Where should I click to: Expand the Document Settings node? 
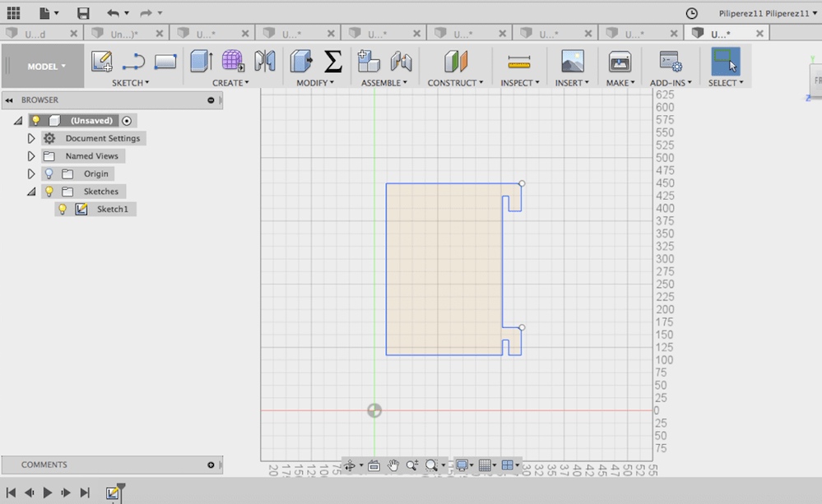click(31, 139)
